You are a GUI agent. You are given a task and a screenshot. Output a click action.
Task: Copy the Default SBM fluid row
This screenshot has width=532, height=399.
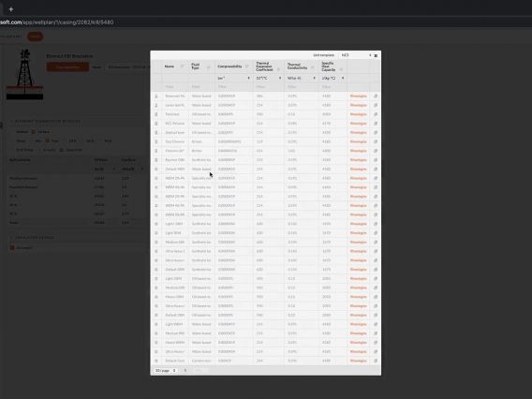(376, 270)
